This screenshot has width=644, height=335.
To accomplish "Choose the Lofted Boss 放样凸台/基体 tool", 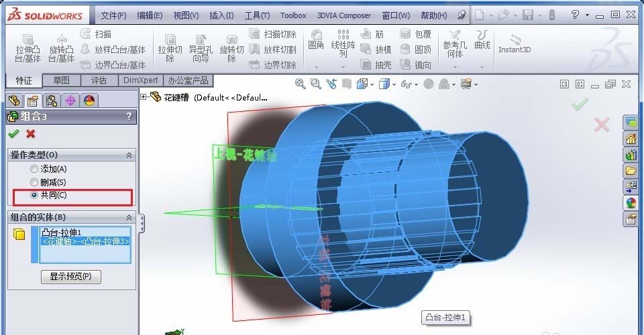I will [113, 50].
